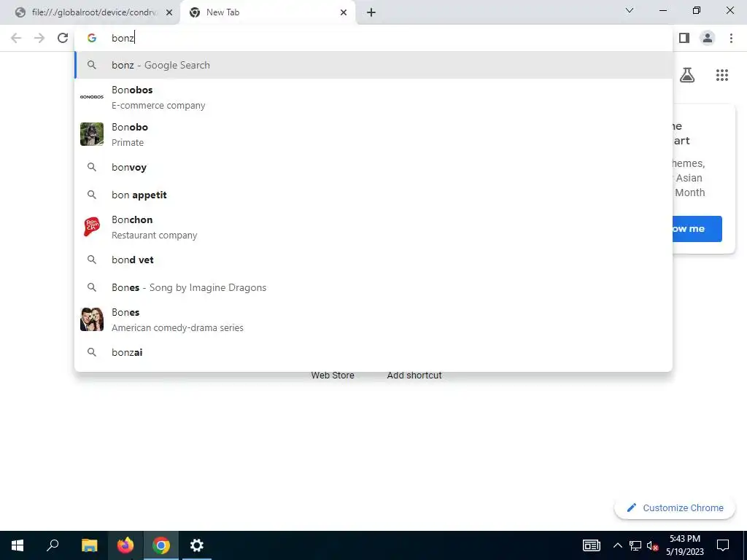Open a new tab with the plus button
747x560 pixels.
(x=371, y=12)
